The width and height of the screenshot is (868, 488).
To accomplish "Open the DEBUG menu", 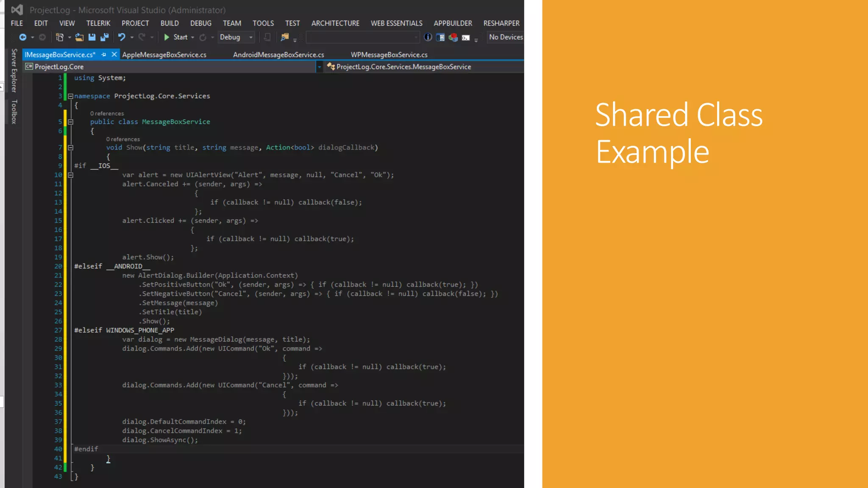I will click(201, 23).
